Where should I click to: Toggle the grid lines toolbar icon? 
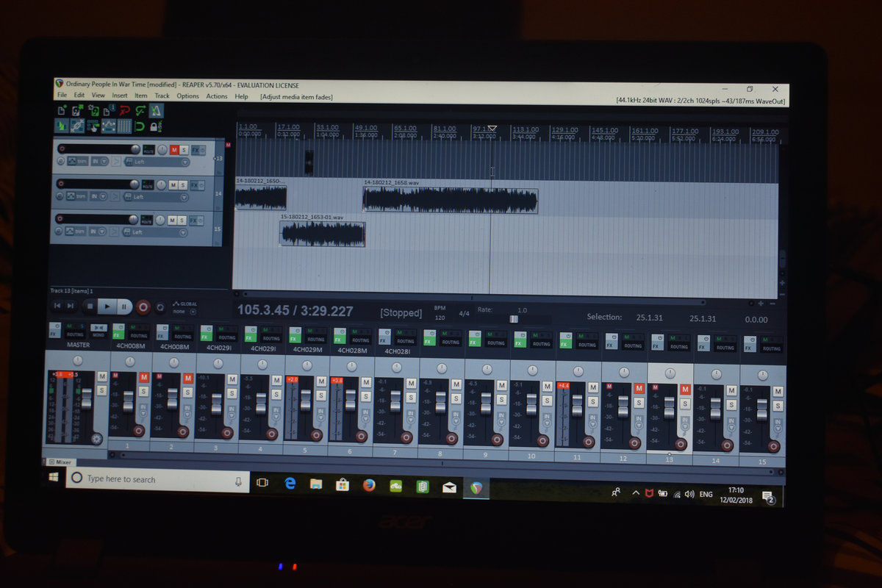(x=123, y=126)
